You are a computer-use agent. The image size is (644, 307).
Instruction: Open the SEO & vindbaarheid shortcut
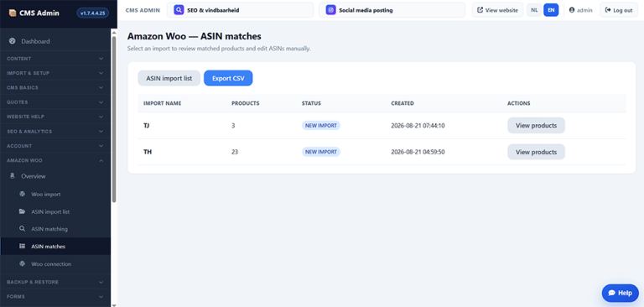(241, 10)
